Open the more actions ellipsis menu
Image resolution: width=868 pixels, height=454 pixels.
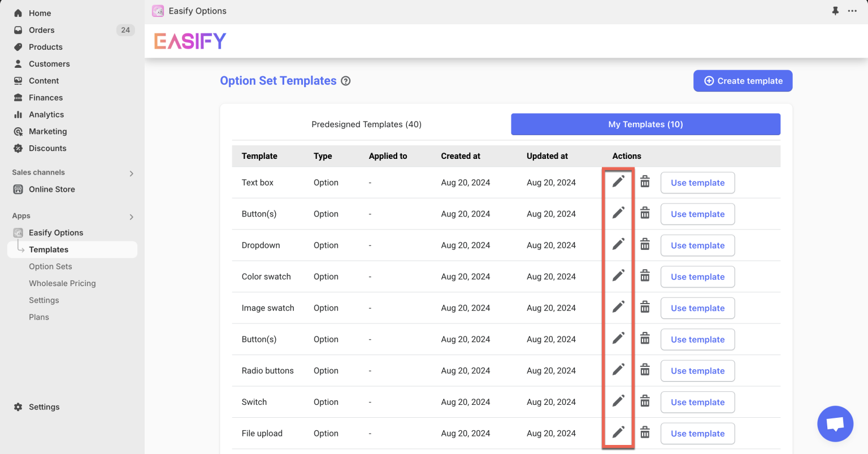point(852,10)
